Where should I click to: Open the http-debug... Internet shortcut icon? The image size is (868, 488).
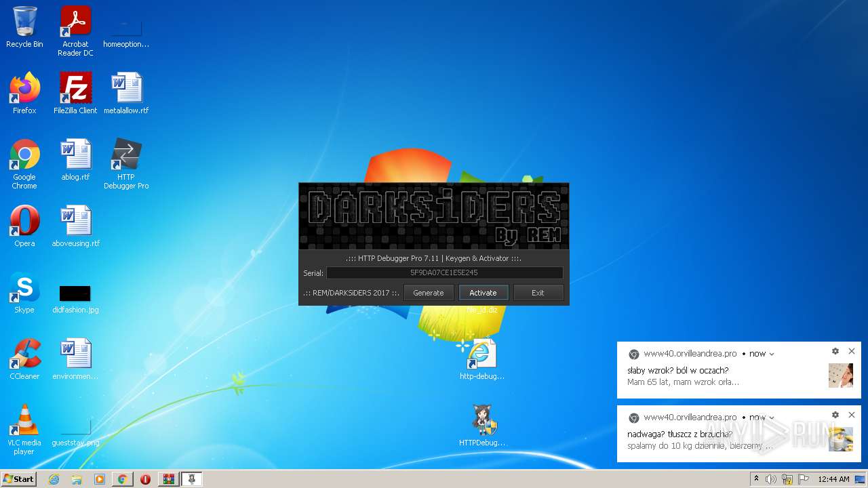pos(482,359)
